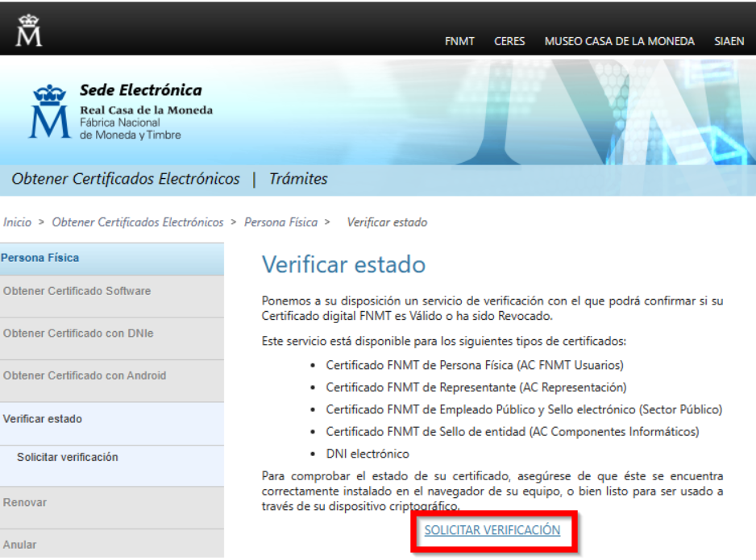Open the FNMT top navigation link
Screen dimensions: 756x560
click(459, 42)
